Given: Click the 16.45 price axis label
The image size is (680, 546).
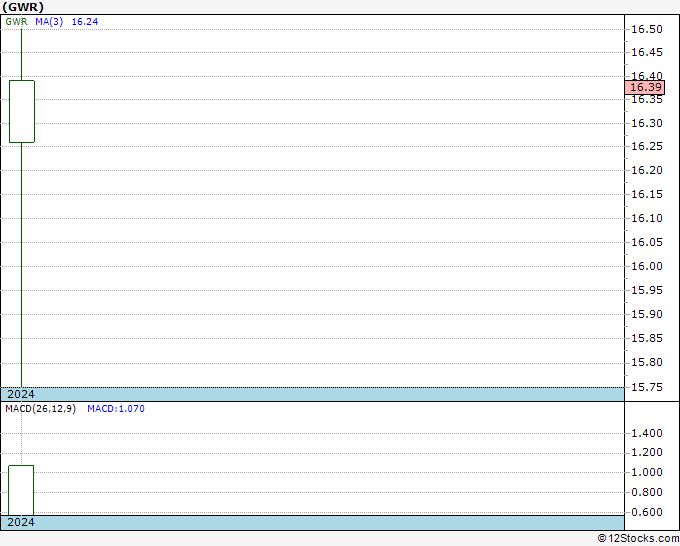Looking at the screenshot, I should 647,52.
